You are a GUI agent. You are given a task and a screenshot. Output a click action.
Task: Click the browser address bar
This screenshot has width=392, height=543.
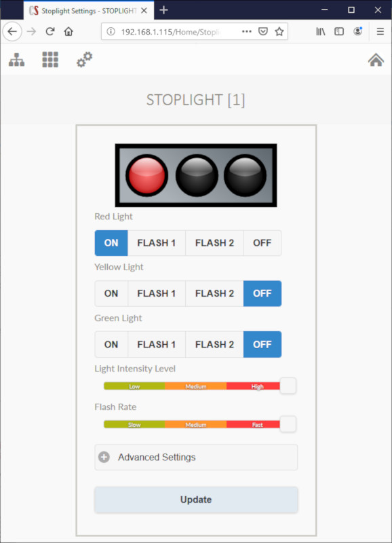coord(171,32)
